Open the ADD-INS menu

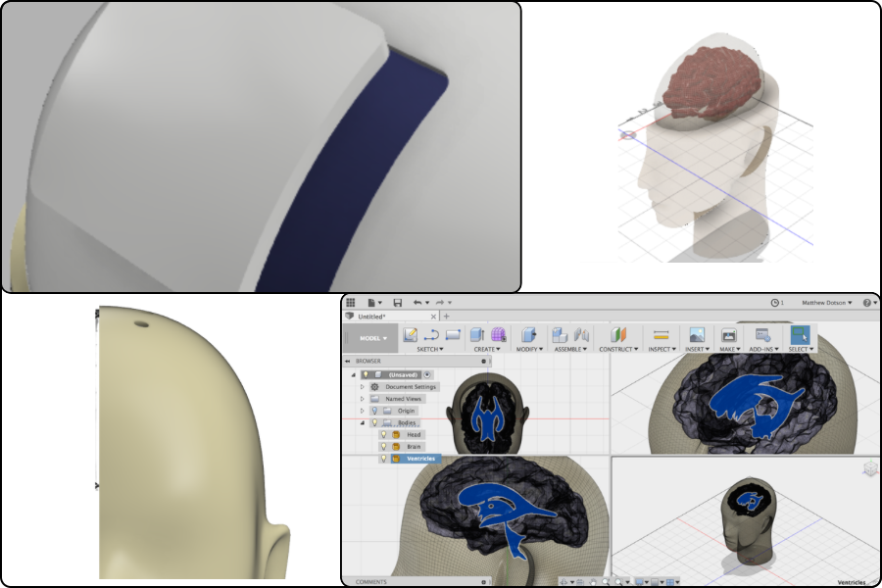(763, 350)
